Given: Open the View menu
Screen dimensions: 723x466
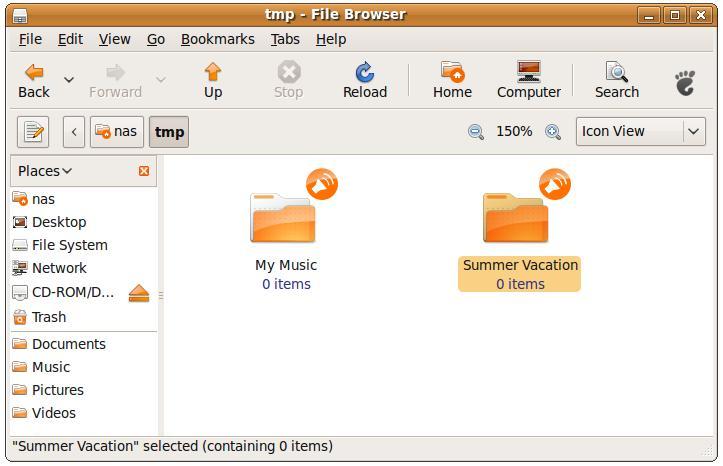Looking at the screenshot, I should (x=114, y=39).
